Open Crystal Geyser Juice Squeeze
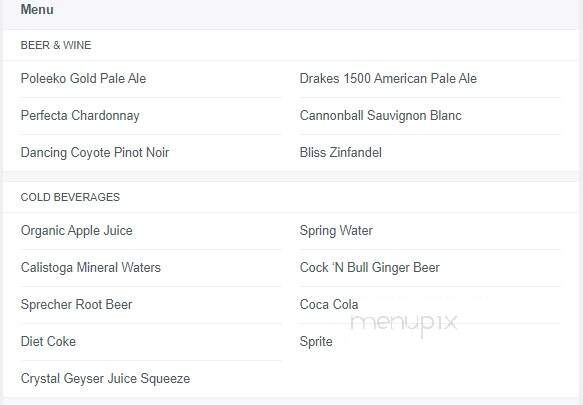 tap(106, 379)
